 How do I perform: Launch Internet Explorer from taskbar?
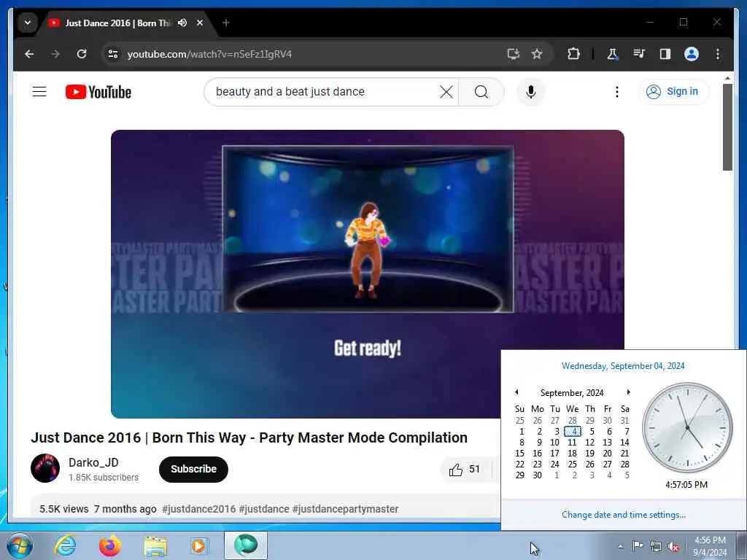pyautogui.click(x=65, y=545)
